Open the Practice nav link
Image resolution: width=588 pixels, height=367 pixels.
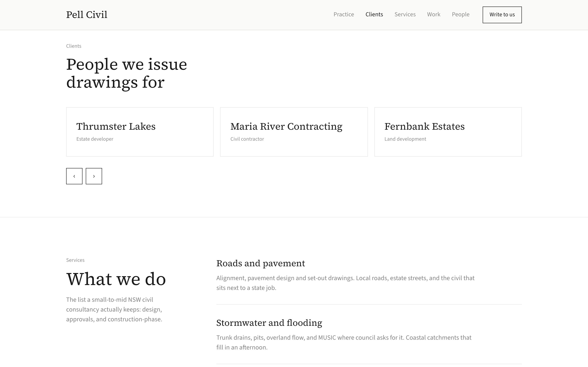click(344, 14)
